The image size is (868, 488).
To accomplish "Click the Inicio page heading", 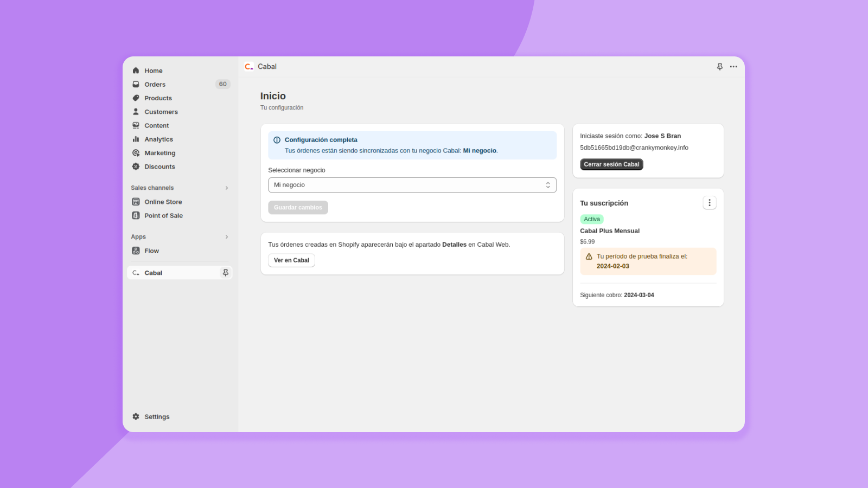I will 273,96.
